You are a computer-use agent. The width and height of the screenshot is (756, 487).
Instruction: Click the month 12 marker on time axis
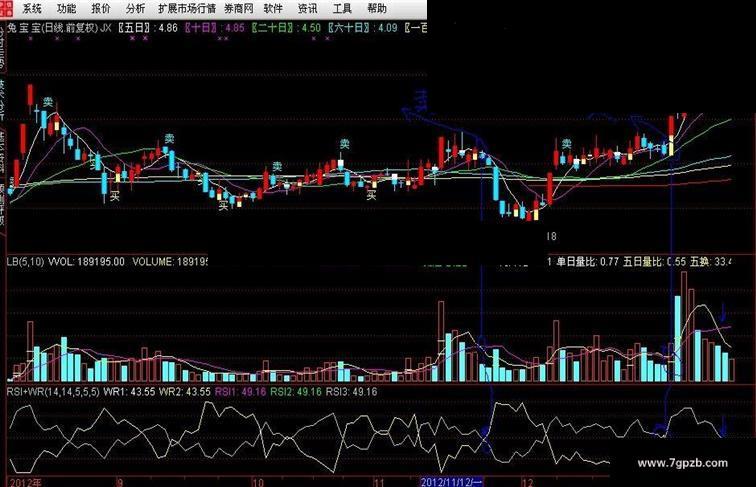[x=528, y=482]
